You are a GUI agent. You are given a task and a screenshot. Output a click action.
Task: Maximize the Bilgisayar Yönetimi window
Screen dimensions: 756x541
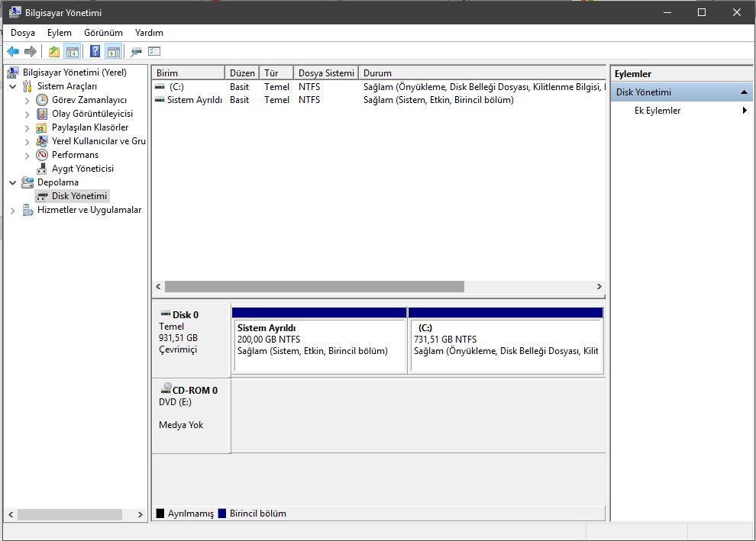point(702,12)
